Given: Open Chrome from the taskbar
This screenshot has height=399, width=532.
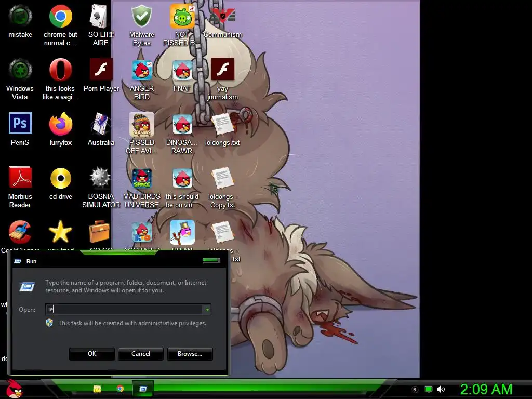Looking at the screenshot, I should [x=120, y=389].
